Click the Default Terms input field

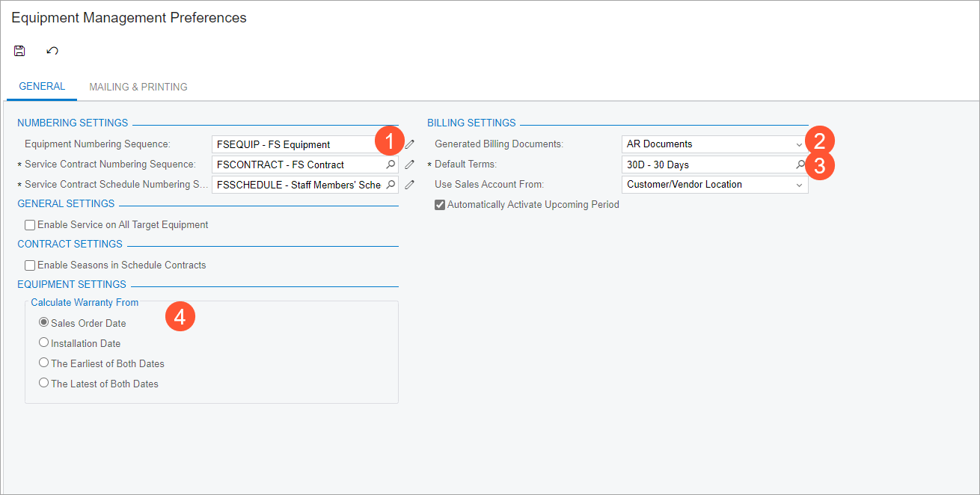[703, 165]
